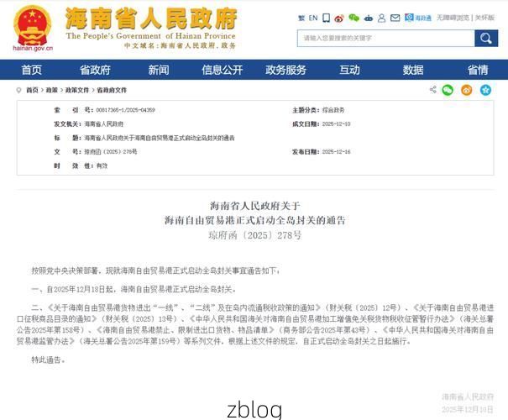Open 无障碍浏览 accessibility mode

(453, 18)
